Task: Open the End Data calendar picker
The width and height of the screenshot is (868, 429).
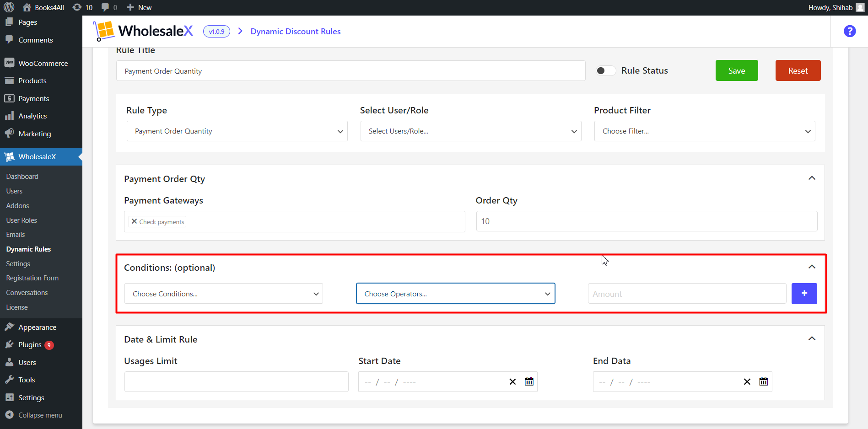Action: coord(764,381)
